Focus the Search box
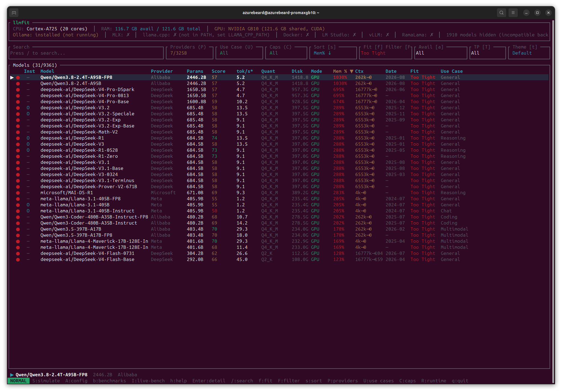The height and width of the screenshot is (392, 562). point(86,53)
